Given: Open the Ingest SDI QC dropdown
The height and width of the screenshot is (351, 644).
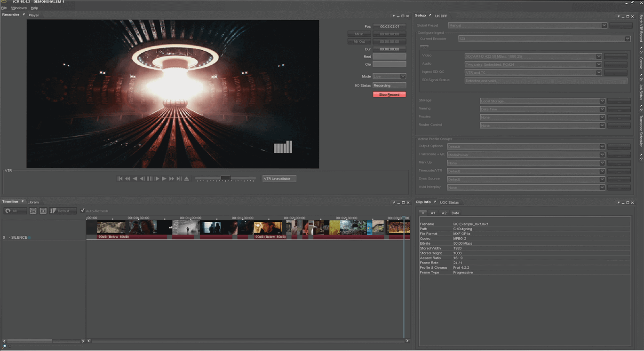Looking at the screenshot, I should [x=533, y=73].
